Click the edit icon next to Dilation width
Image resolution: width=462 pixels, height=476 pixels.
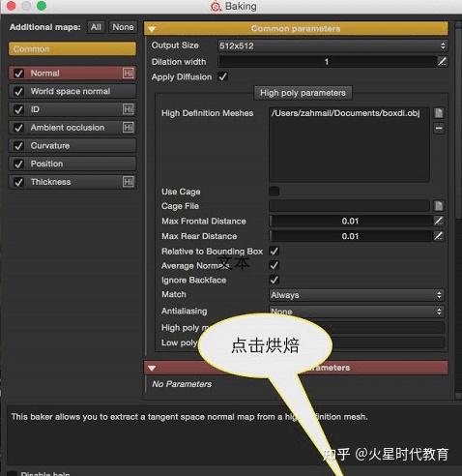(442, 61)
